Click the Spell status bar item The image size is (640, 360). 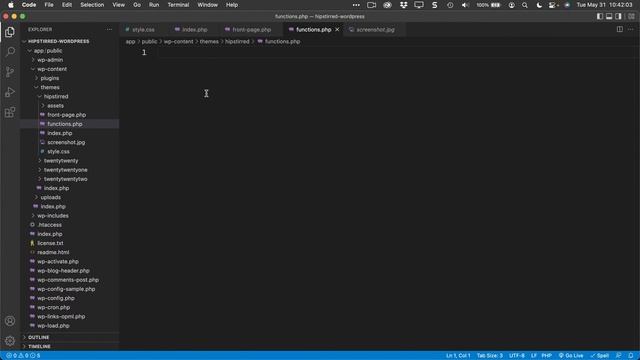point(600,356)
